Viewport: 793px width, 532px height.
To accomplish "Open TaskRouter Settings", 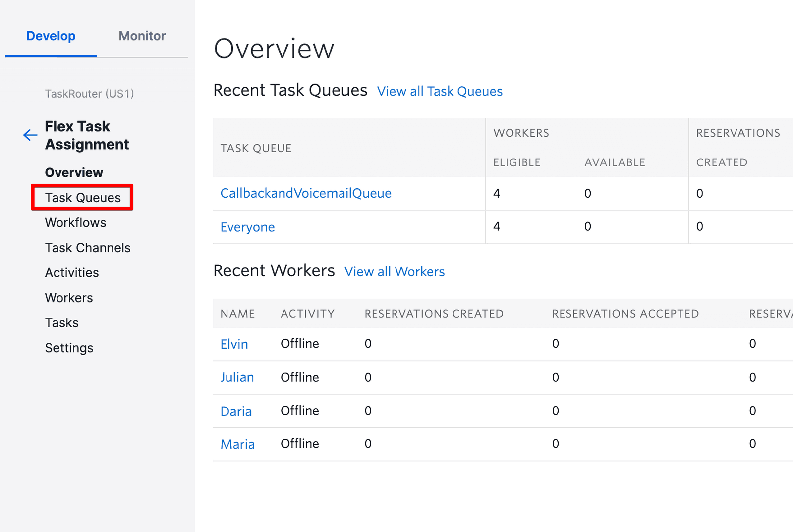I will click(x=69, y=348).
